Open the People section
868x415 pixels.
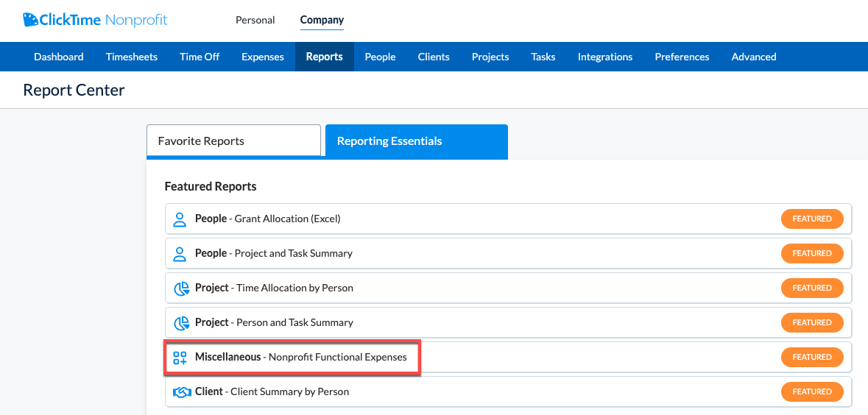tap(381, 57)
